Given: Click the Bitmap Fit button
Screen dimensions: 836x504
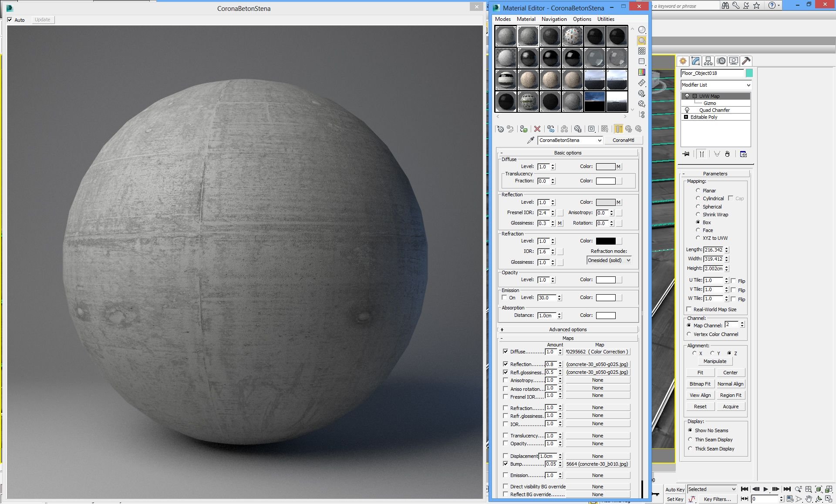Looking at the screenshot, I should click(x=700, y=384).
